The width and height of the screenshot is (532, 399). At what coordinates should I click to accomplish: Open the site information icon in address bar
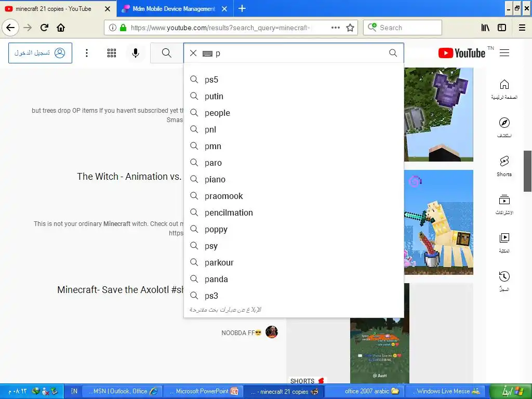click(113, 28)
